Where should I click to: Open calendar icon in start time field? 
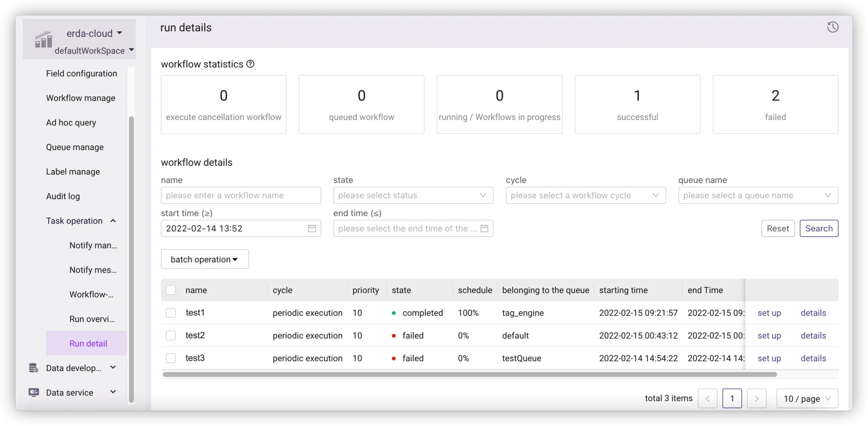312,228
